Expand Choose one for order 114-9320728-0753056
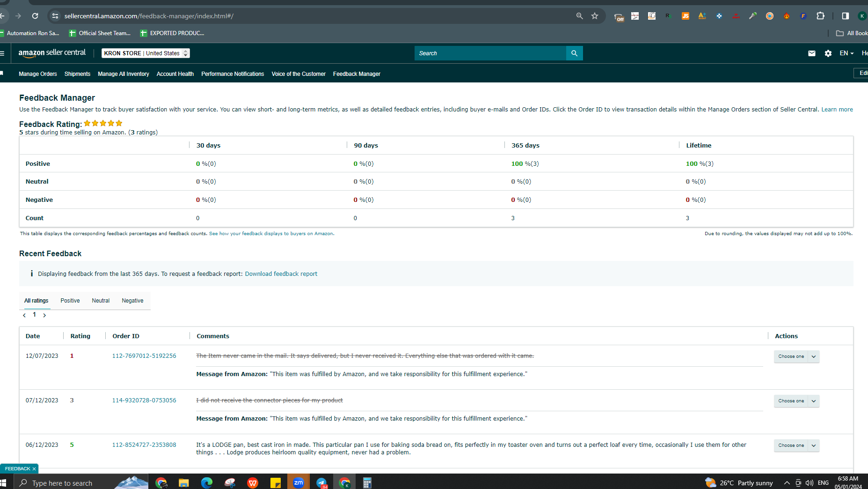Image resolution: width=868 pixels, height=489 pixels. (796, 401)
